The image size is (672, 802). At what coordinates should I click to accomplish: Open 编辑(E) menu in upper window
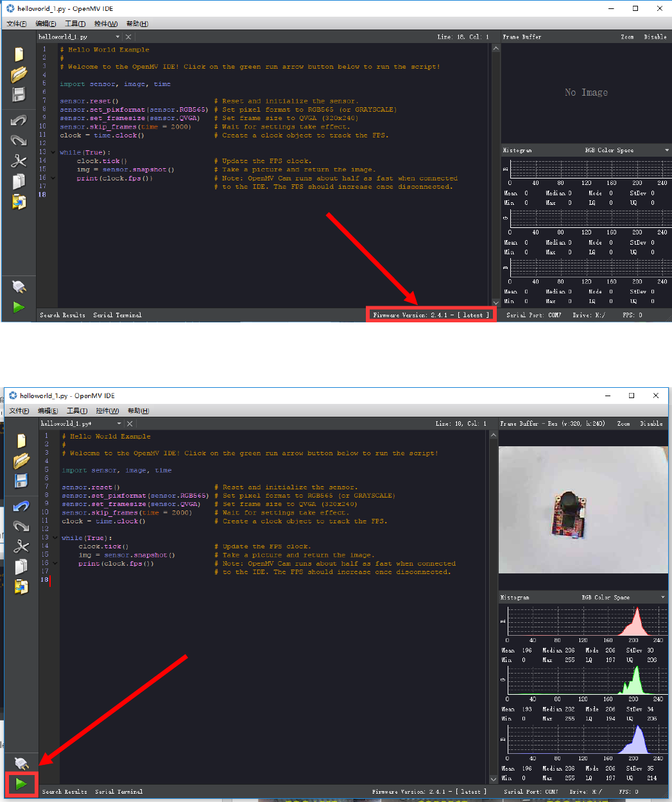pyautogui.click(x=46, y=24)
